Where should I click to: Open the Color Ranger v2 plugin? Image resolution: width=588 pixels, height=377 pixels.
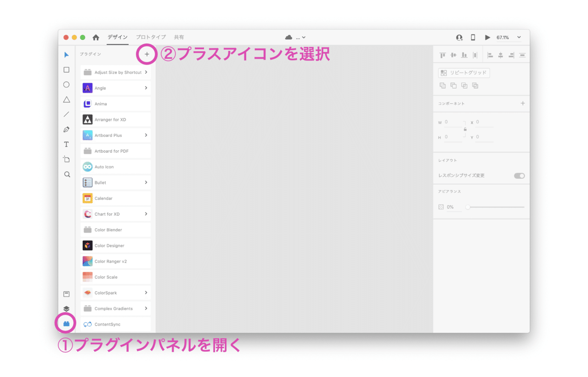(x=116, y=261)
